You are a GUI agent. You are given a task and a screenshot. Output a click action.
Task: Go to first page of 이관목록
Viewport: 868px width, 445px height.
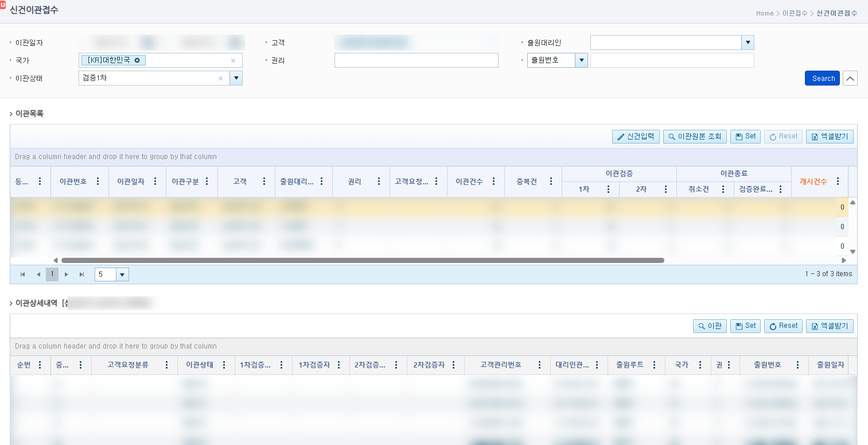point(23,274)
